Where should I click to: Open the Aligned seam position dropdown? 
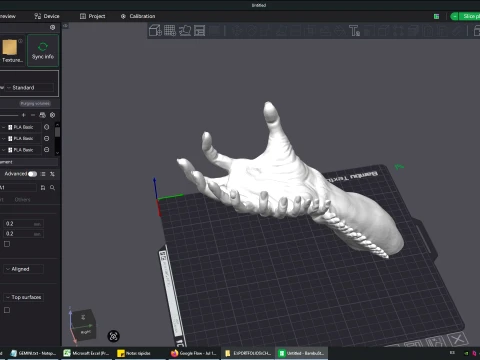(x=24, y=269)
